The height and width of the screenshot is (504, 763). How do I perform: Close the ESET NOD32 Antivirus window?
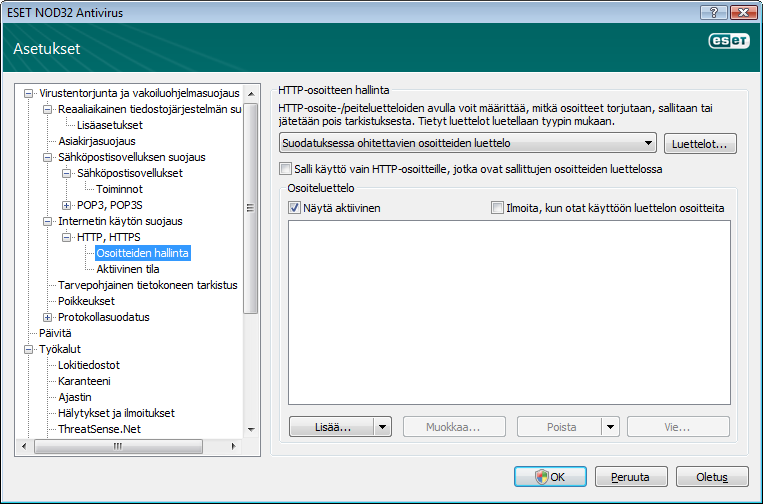743,12
